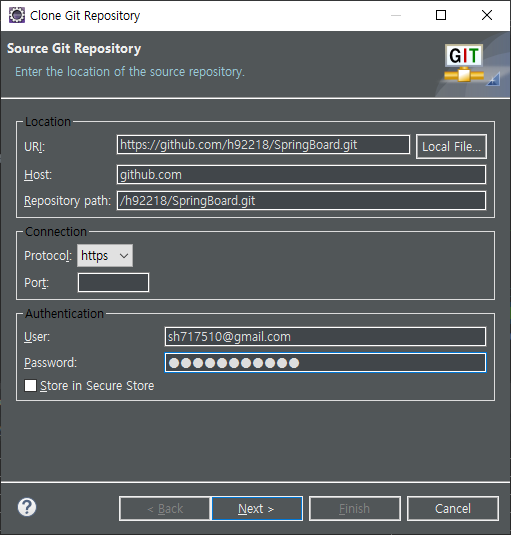Screen dimensions: 511x535
Task: Click the 'Connection' group title
Action: click(56, 232)
